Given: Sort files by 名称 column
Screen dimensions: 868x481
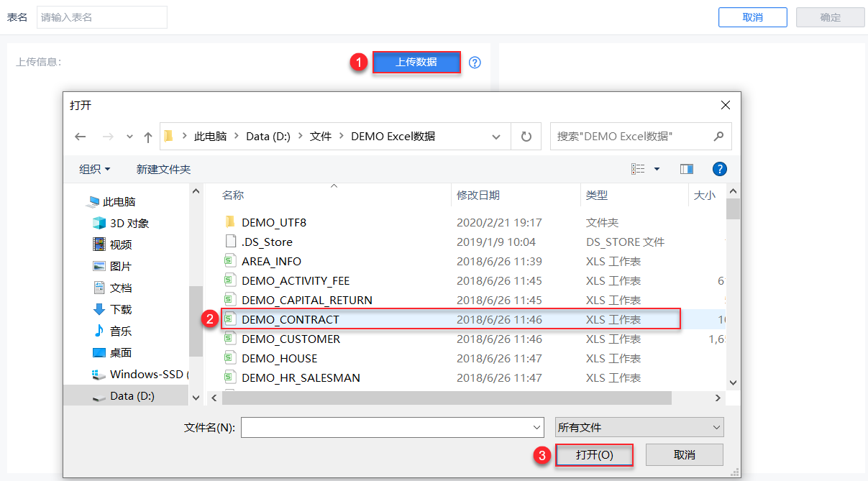Looking at the screenshot, I should coord(233,195).
